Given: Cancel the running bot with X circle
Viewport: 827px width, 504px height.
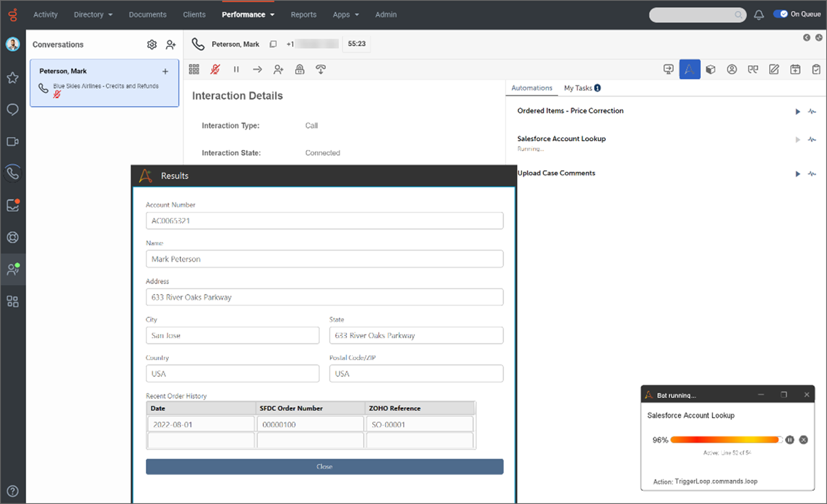Looking at the screenshot, I should [803, 440].
